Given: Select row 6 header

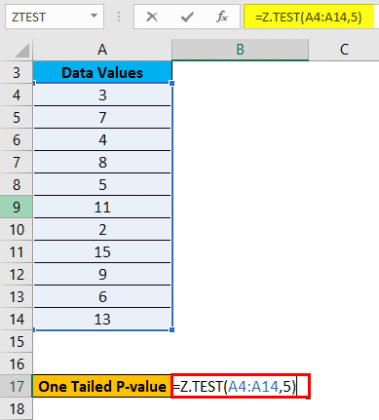Looking at the screenshot, I should coord(16,140).
